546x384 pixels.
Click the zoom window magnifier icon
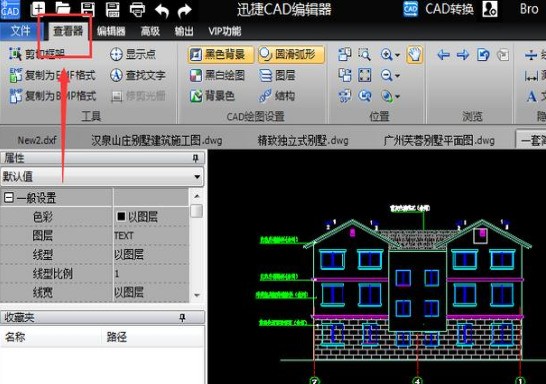pyautogui.click(x=365, y=54)
